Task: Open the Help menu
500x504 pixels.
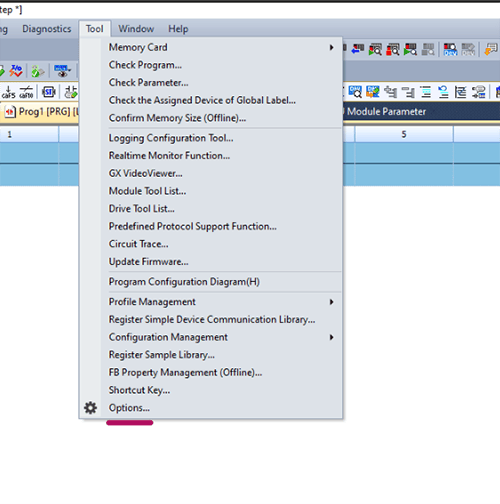Action: coord(178,29)
